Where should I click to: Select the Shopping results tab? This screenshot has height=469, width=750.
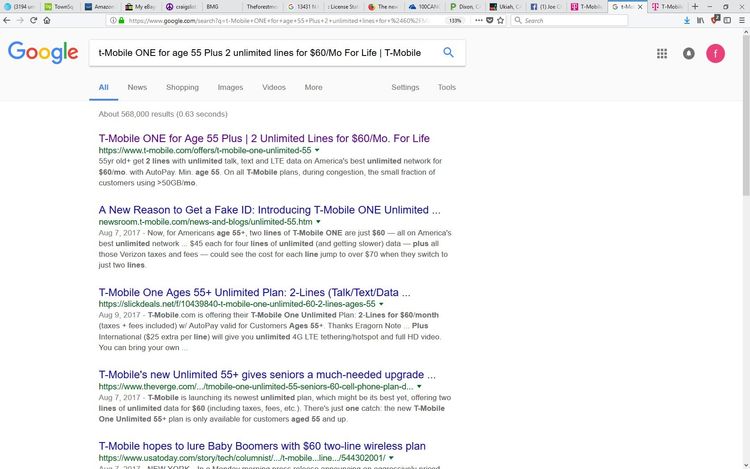coord(182,87)
